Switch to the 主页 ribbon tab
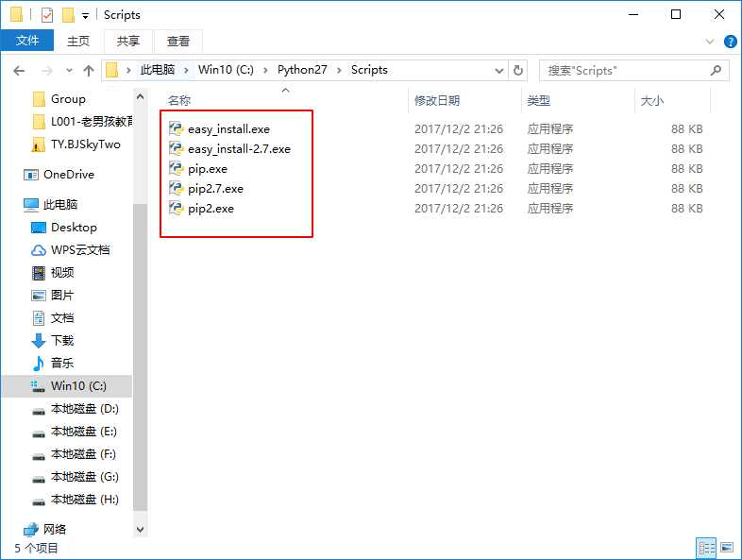 coord(78,42)
